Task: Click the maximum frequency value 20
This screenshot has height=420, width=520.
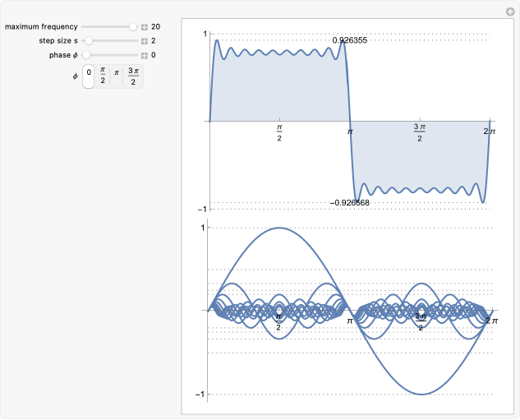Action: click(x=155, y=26)
